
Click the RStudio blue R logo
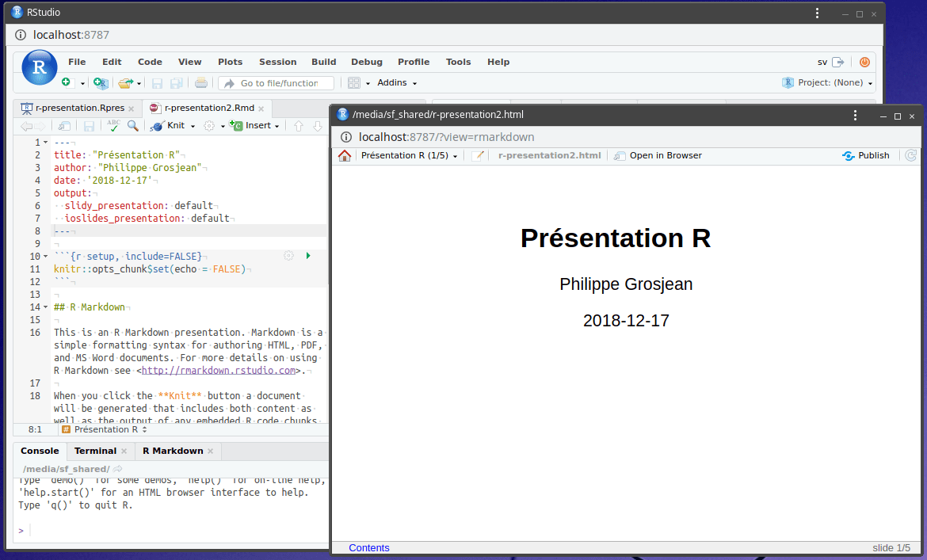[x=39, y=67]
